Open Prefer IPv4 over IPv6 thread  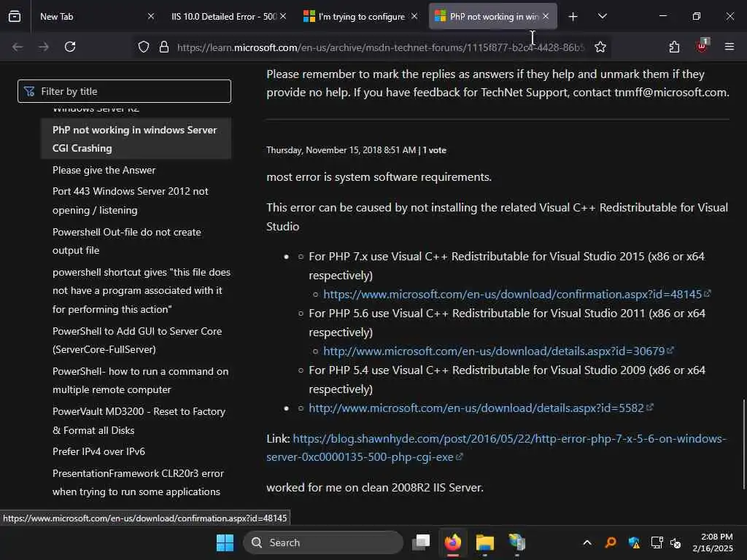[98, 451]
